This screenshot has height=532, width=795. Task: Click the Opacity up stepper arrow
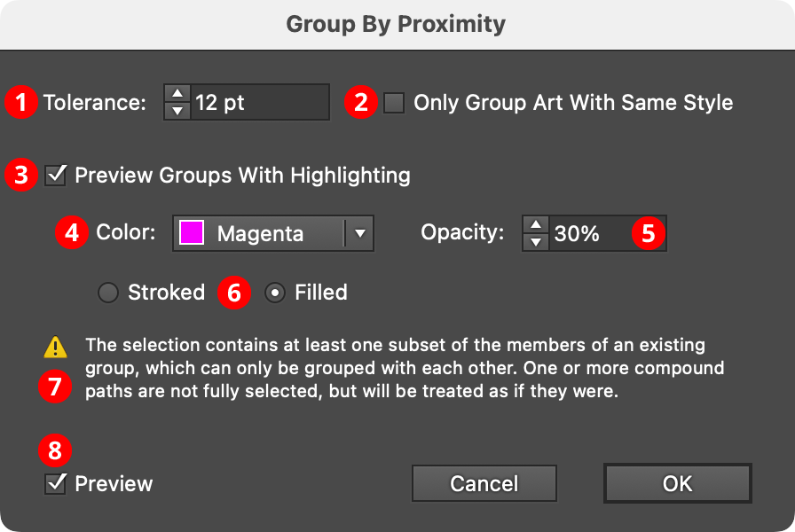[x=534, y=226]
